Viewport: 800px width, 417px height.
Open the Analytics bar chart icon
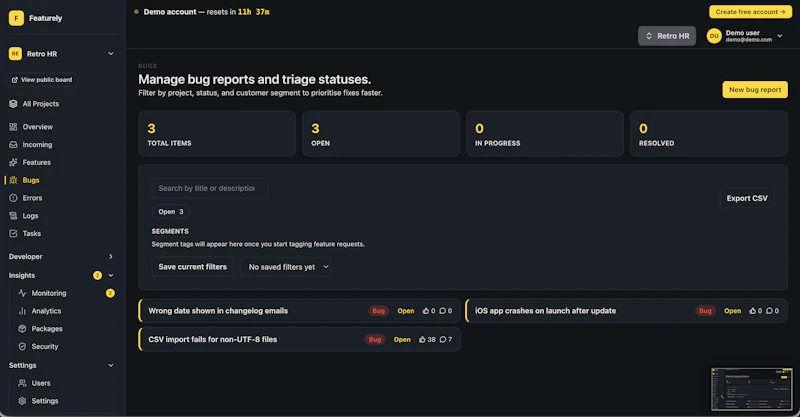[22, 311]
